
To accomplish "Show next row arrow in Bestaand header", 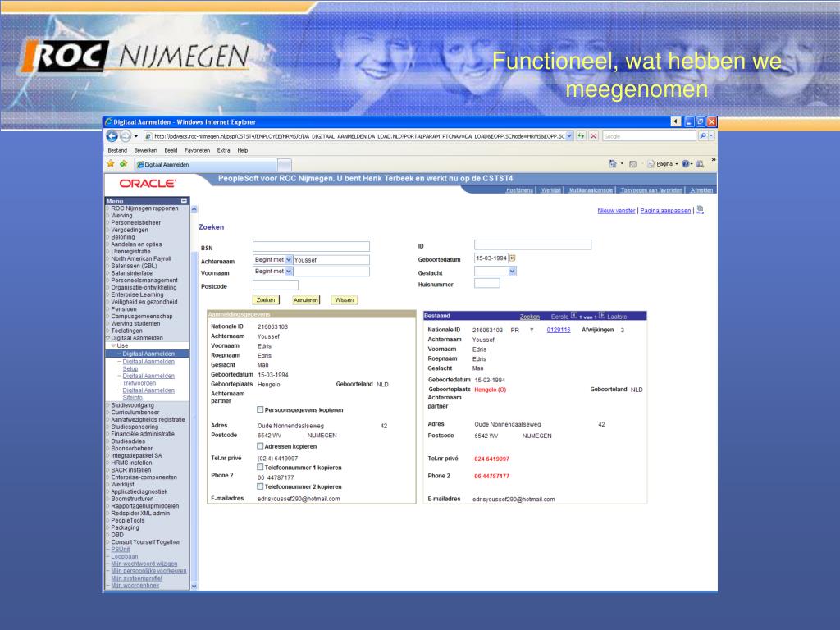I will [601, 316].
